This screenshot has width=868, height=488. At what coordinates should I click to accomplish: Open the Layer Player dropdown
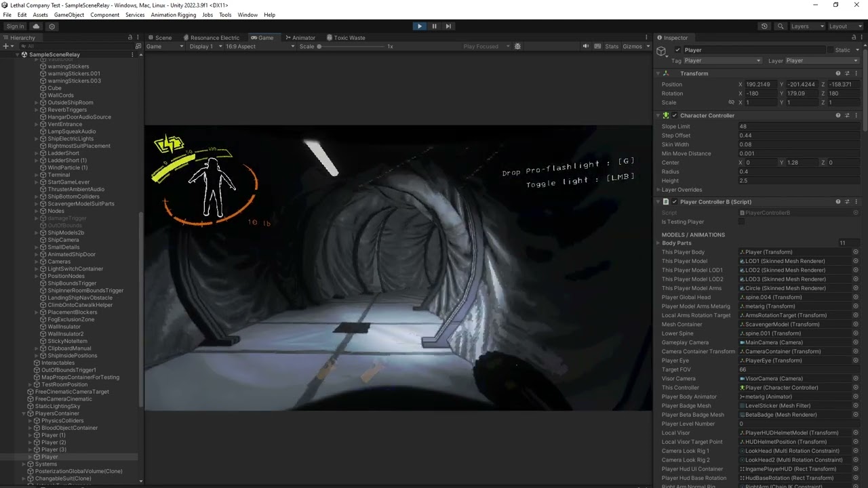point(821,60)
